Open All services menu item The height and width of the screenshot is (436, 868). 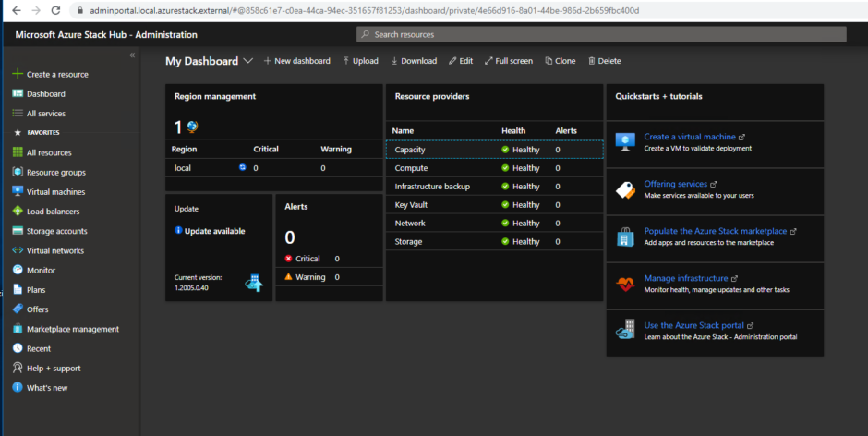coord(45,114)
